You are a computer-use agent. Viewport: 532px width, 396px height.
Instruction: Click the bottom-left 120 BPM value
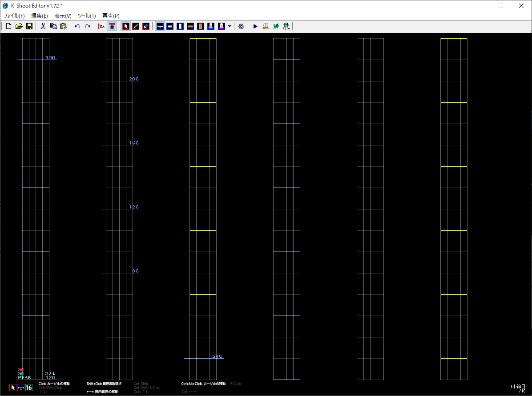[x=51, y=378]
